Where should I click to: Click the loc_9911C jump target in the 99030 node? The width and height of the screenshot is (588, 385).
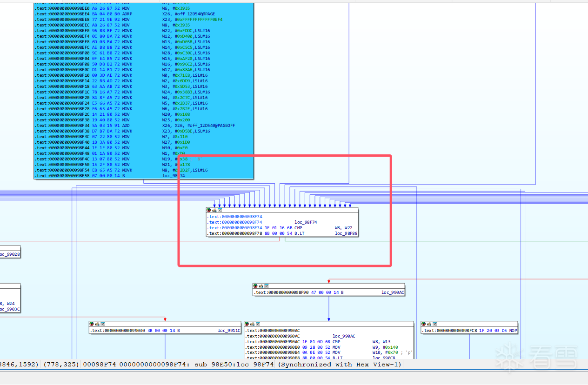(x=229, y=331)
